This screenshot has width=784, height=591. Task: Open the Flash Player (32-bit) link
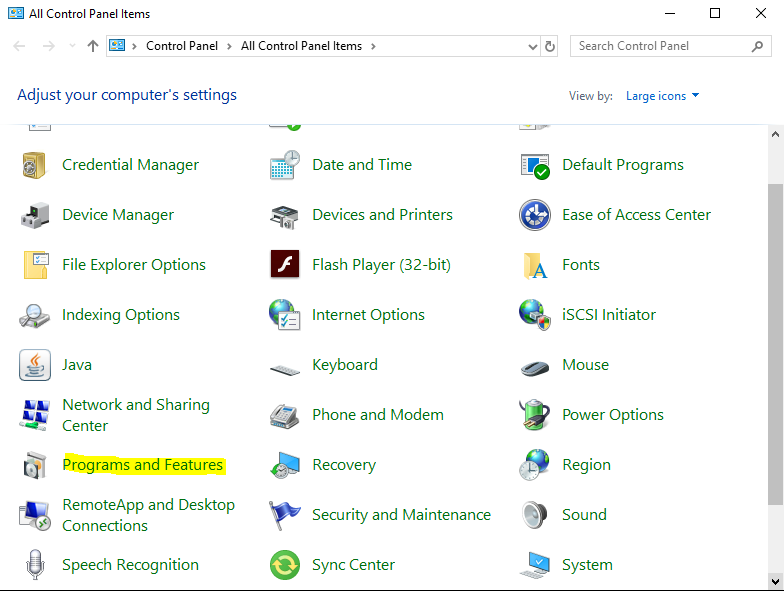382,265
